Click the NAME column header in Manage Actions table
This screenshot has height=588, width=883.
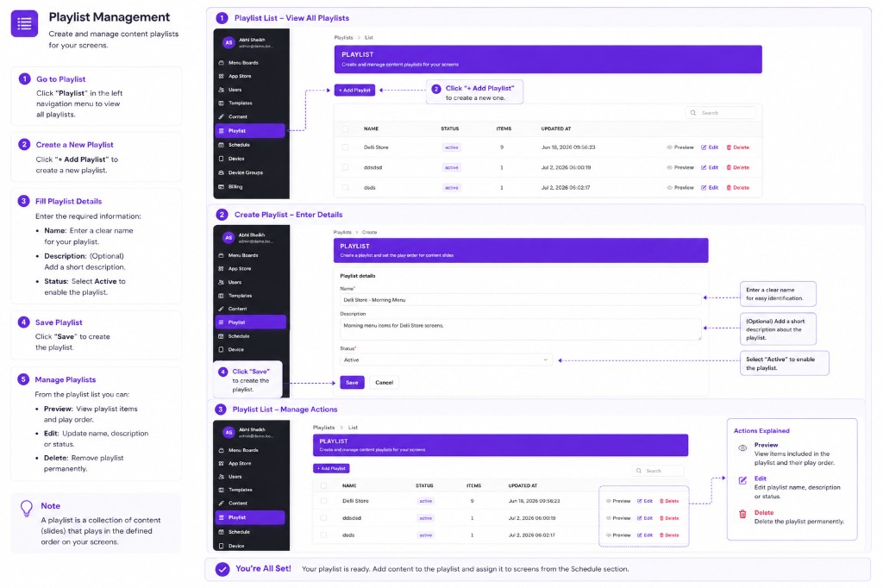[349, 485]
